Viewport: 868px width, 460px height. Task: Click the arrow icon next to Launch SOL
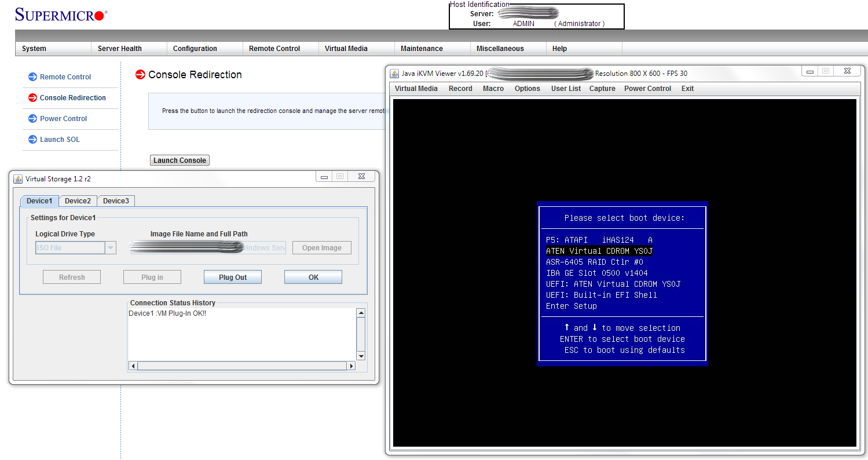coord(32,139)
